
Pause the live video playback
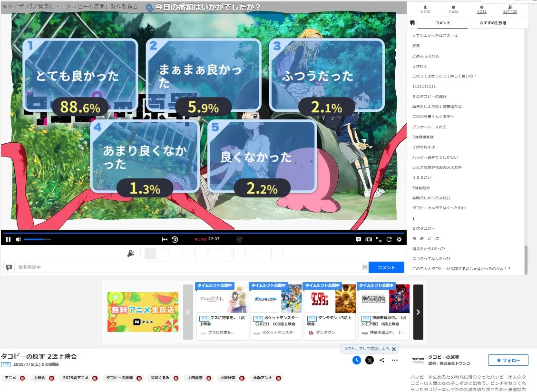coord(8,239)
